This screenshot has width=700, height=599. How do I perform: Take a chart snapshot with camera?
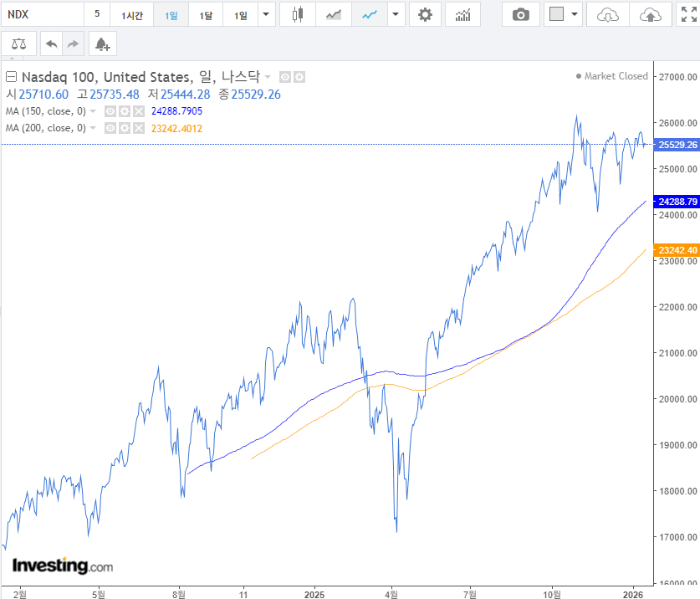pos(520,15)
